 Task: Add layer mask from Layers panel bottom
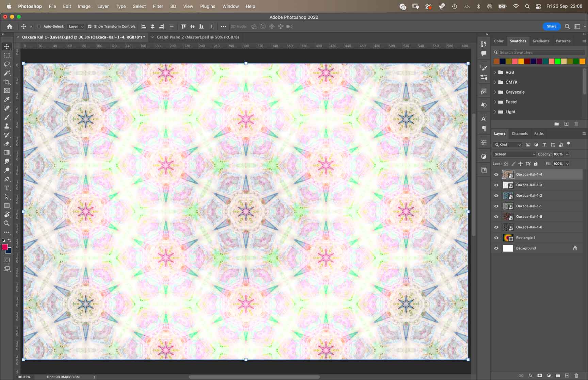540,376
